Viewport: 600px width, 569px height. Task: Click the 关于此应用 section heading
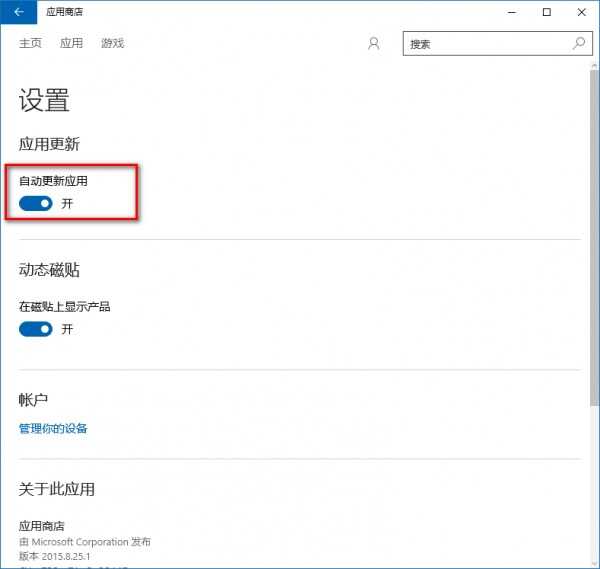point(57,489)
